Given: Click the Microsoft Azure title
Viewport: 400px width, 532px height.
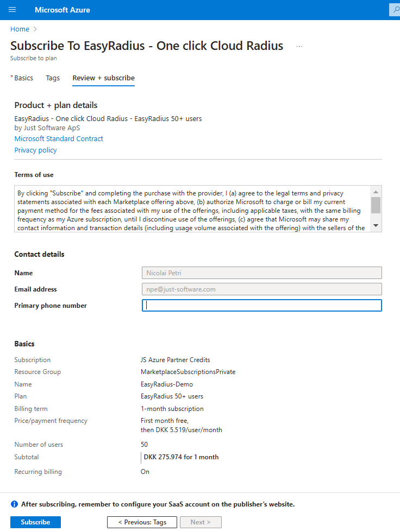Looking at the screenshot, I should (62, 10).
